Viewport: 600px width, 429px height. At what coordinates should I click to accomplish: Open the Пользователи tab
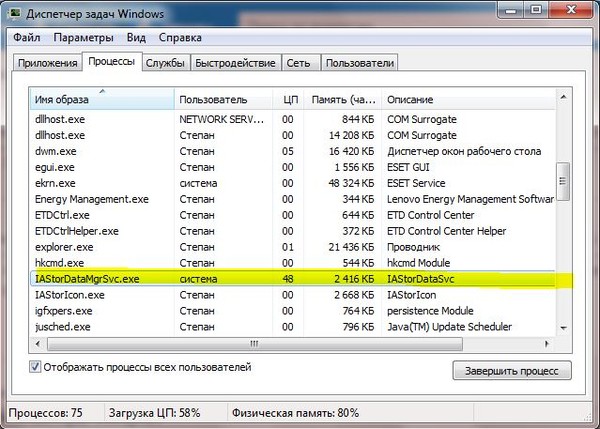(x=360, y=63)
